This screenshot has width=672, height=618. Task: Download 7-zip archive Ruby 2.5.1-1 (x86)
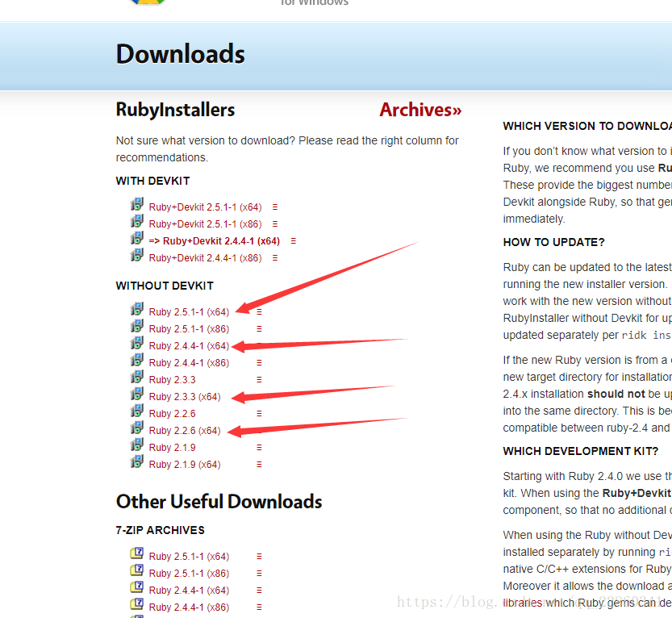tap(189, 574)
